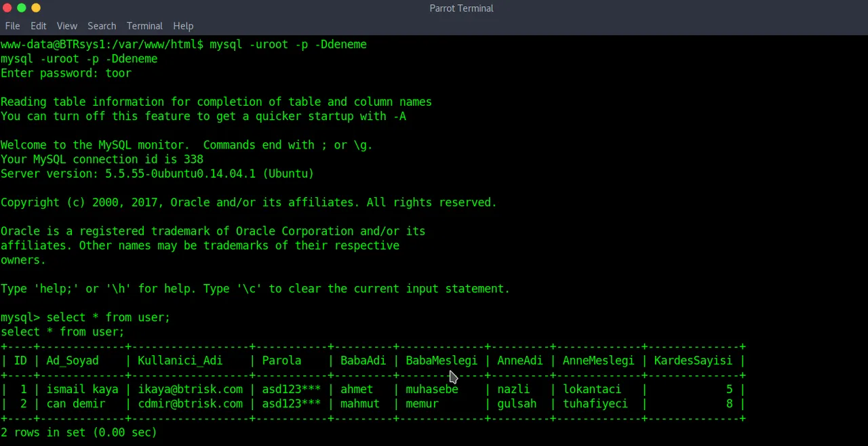Click the Parola value in ismail kaya's row
This screenshot has width=868, height=446.
click(292, 389)
